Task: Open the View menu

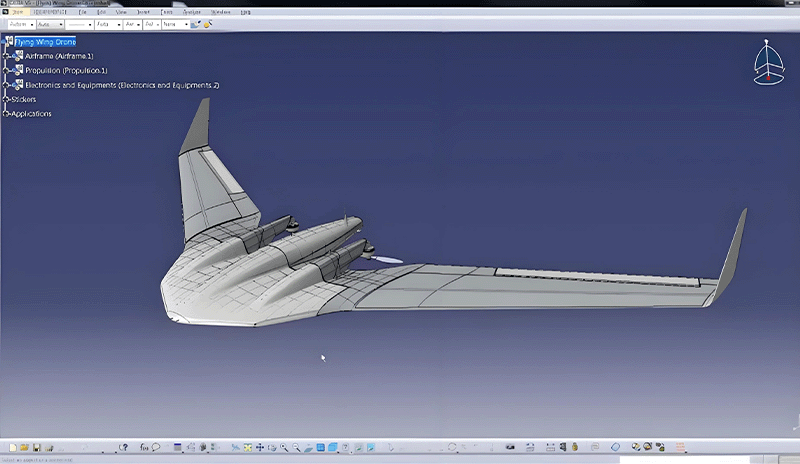Action: tap(121, 12)
